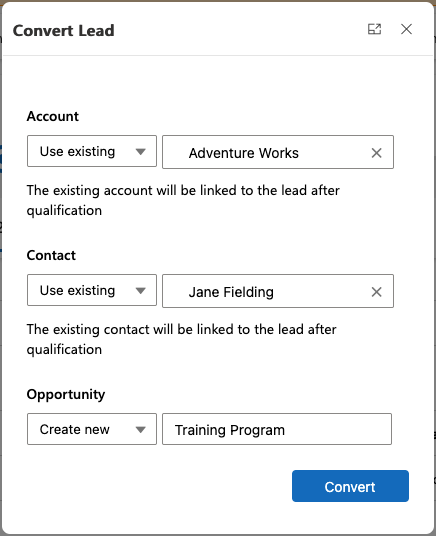Click the Convert Lead dialog title
The width and height of the screenshot is (436, 536).
click(64, 31)
